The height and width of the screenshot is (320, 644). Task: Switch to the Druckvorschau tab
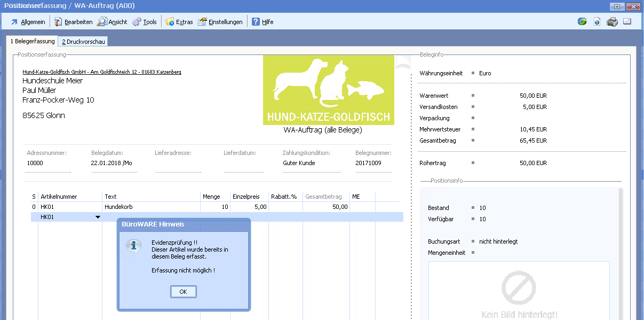pyautogui.click(x=83, y=42)
